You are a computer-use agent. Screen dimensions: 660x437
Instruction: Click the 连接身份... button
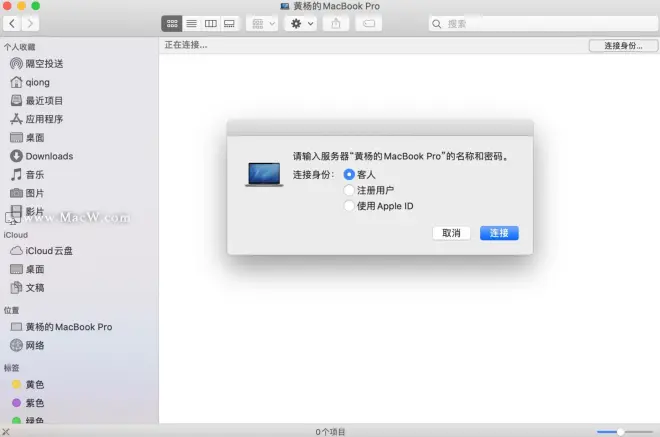[623, 45]
